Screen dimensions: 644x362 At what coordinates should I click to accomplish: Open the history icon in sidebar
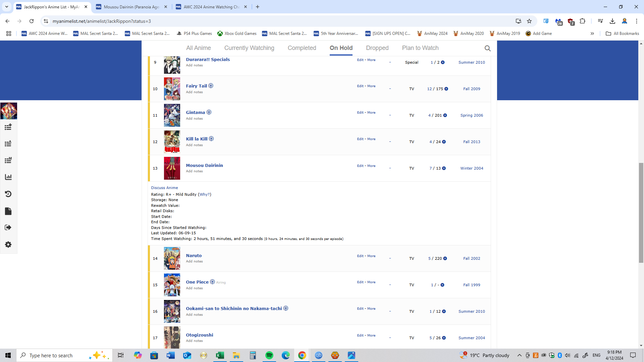point(8,194)
